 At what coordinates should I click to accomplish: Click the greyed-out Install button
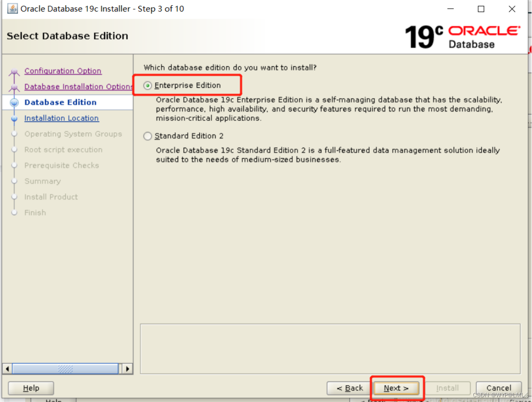click(x=447, y=388)
